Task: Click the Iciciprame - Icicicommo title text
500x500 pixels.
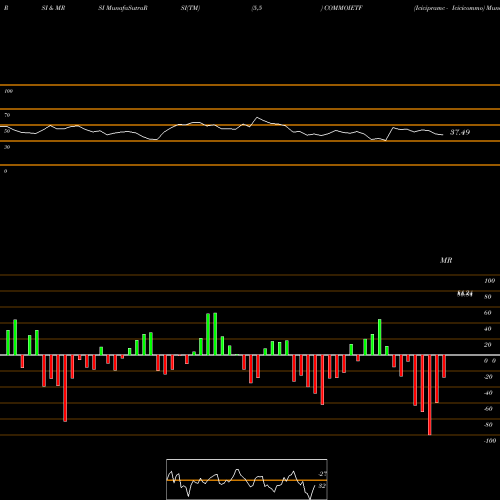Action: point(448,8)
